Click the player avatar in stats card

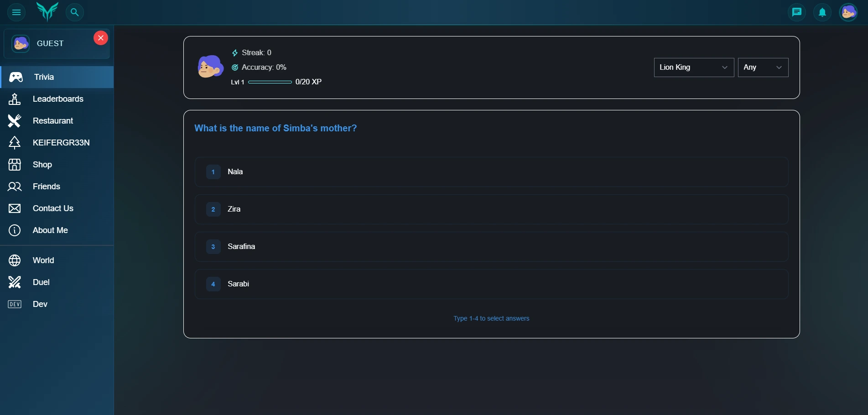(210, 67)
